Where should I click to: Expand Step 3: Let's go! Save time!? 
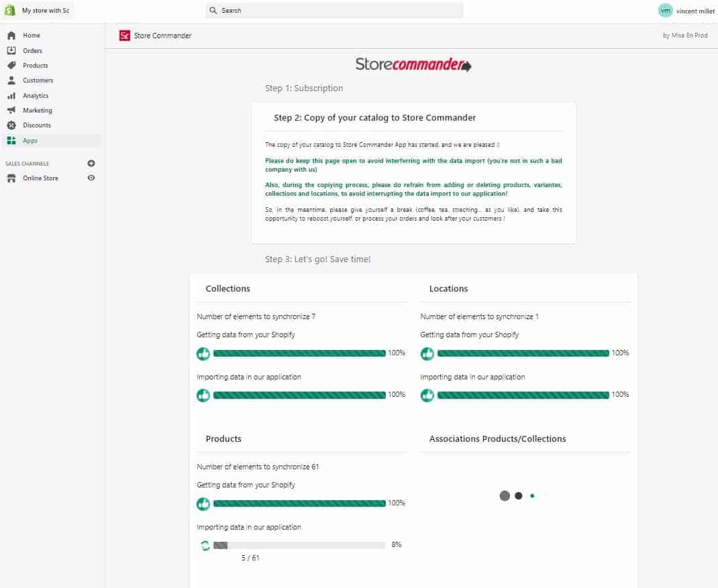(318, 259)
